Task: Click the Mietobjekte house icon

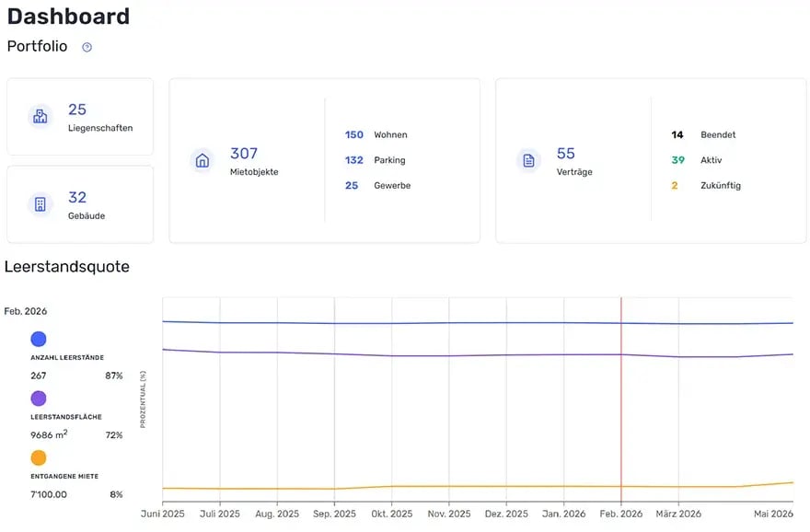Action: (202, 160)
